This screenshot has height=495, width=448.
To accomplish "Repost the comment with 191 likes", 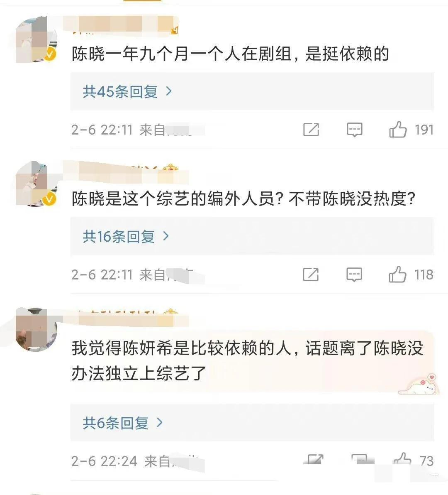I will (x=311, y=130).
